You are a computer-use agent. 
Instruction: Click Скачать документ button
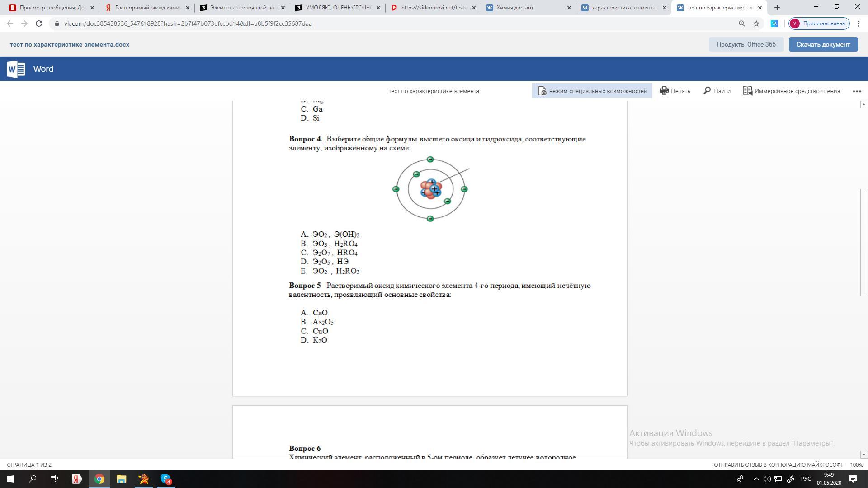(823, 44)
